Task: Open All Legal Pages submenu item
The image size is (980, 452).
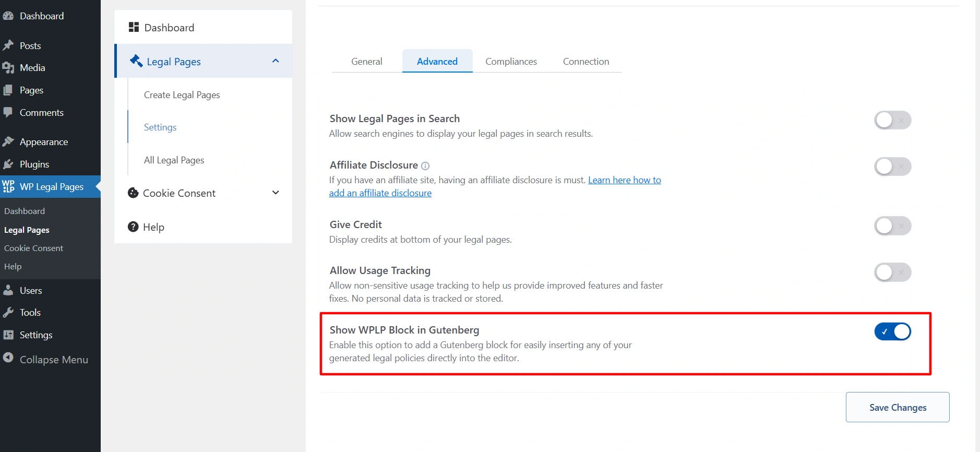Action: pos(174,160)
